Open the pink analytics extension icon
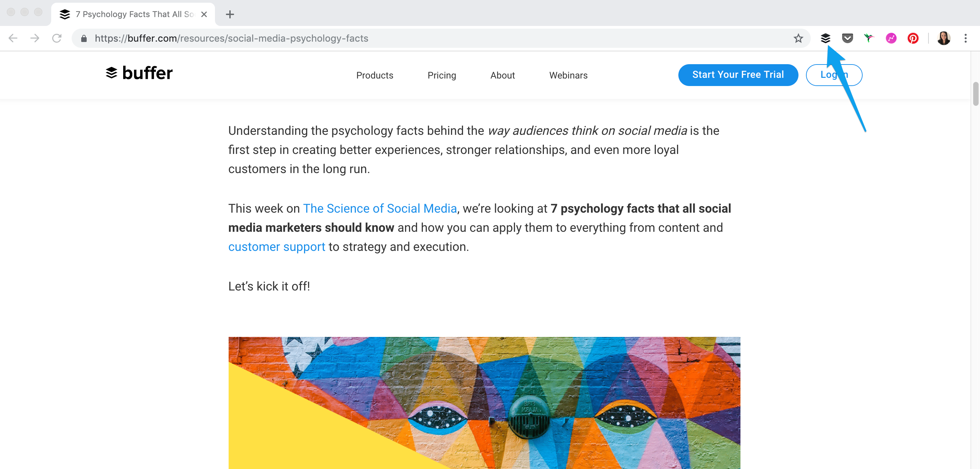Viewport: 980px width, 469px height. (891, 38)
